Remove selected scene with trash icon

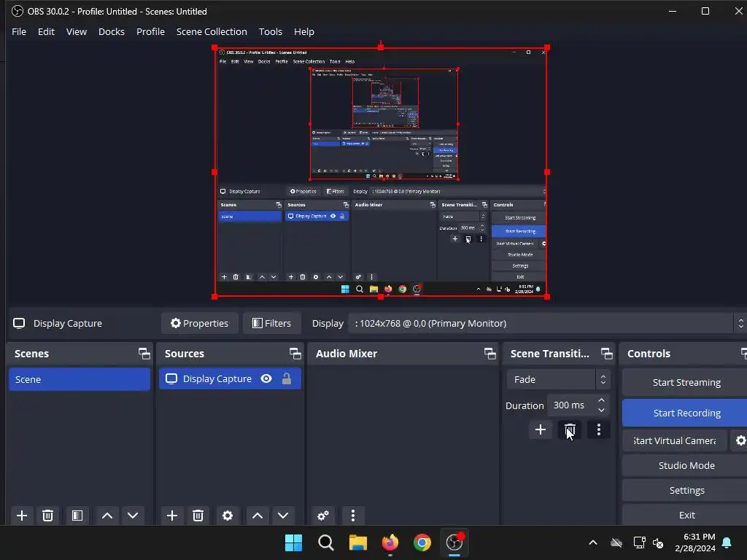click(47, 516)
